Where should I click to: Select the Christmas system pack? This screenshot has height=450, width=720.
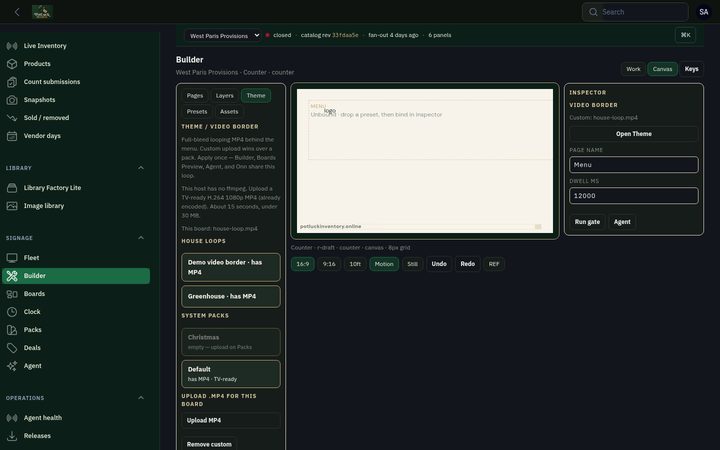(x=231, y=342)
